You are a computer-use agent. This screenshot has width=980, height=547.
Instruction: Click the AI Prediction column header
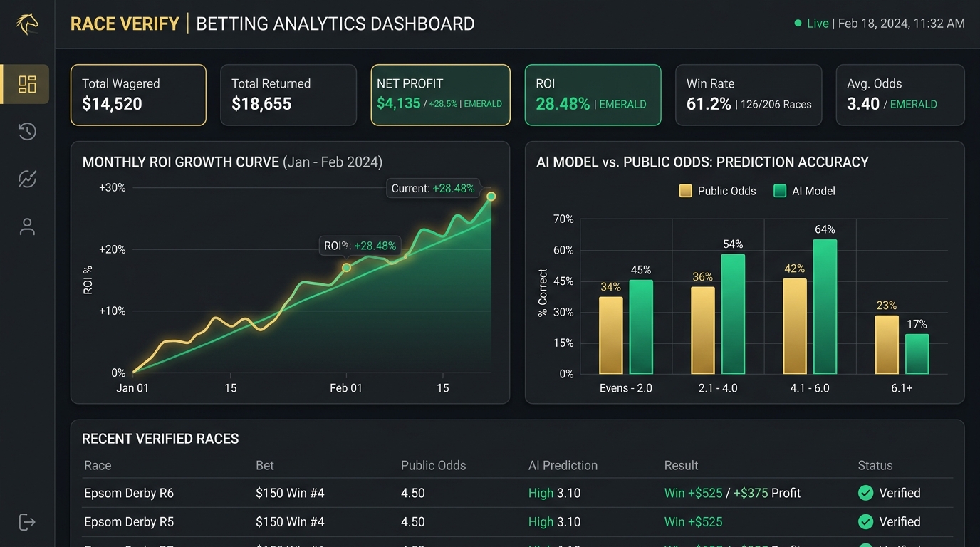(563, 465)
